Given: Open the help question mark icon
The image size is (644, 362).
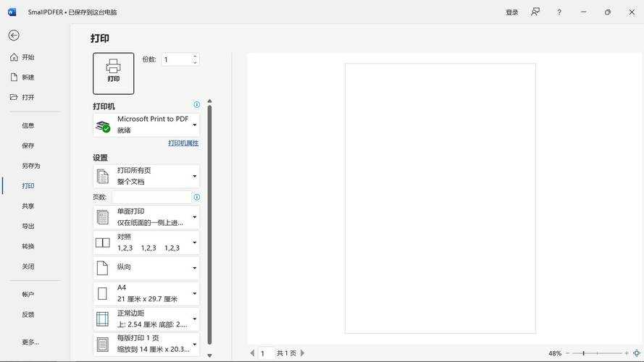Looking at the screenshot, I should tap(559, 12).
